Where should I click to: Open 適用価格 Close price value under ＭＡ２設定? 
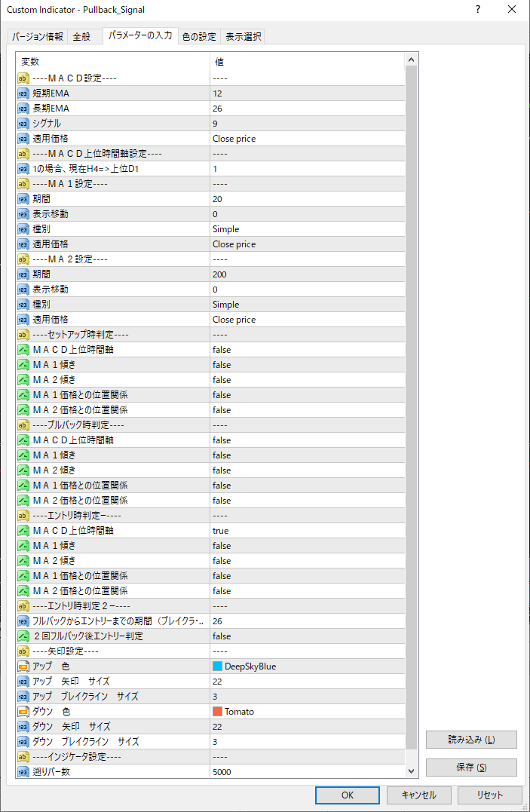click(308, 320)
